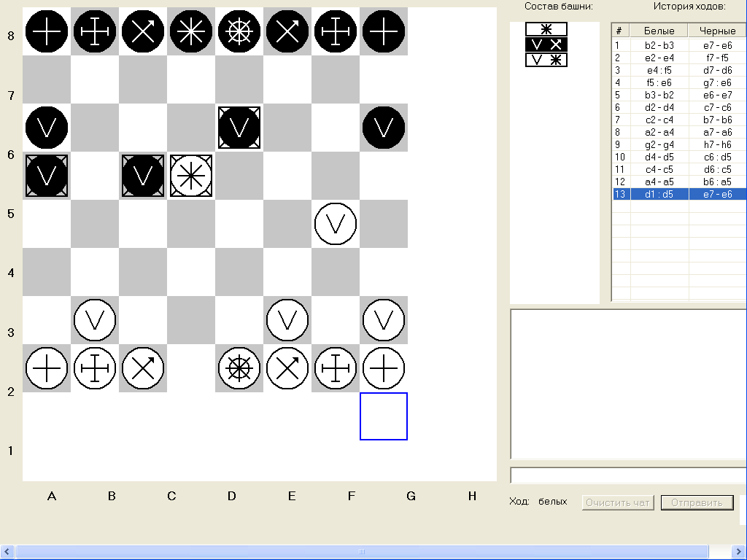Click the horizontal scrollbar right arrow
Image resolution: width=747 pixels, height=560 pixels.
740,551
